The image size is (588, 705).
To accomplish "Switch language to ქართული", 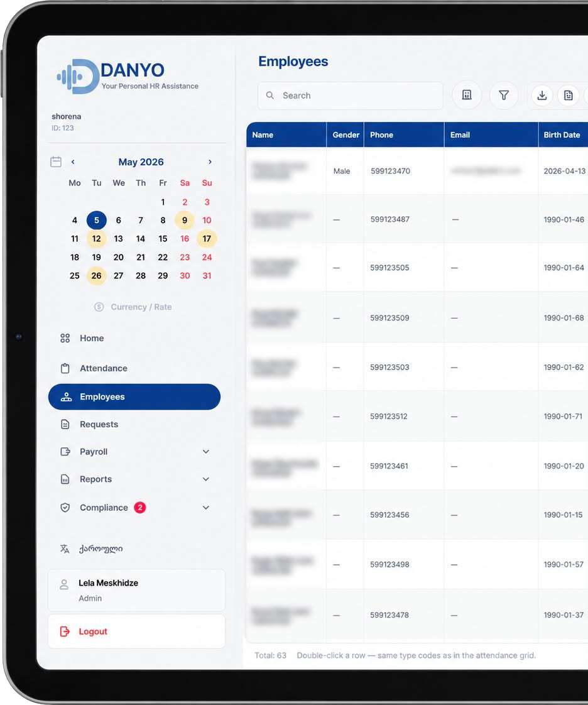I will click(x=101, y=549).
